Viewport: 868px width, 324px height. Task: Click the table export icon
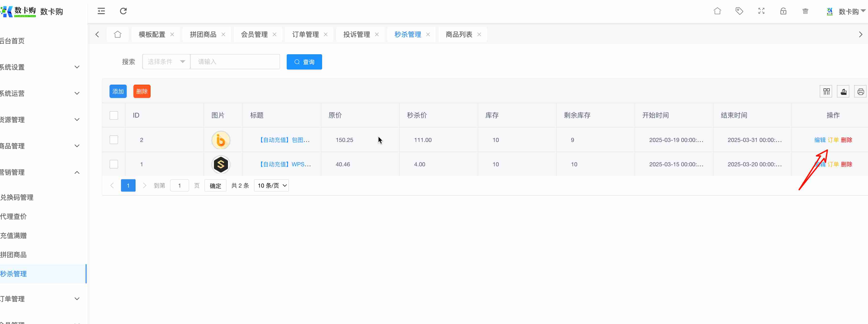(843, 92)
